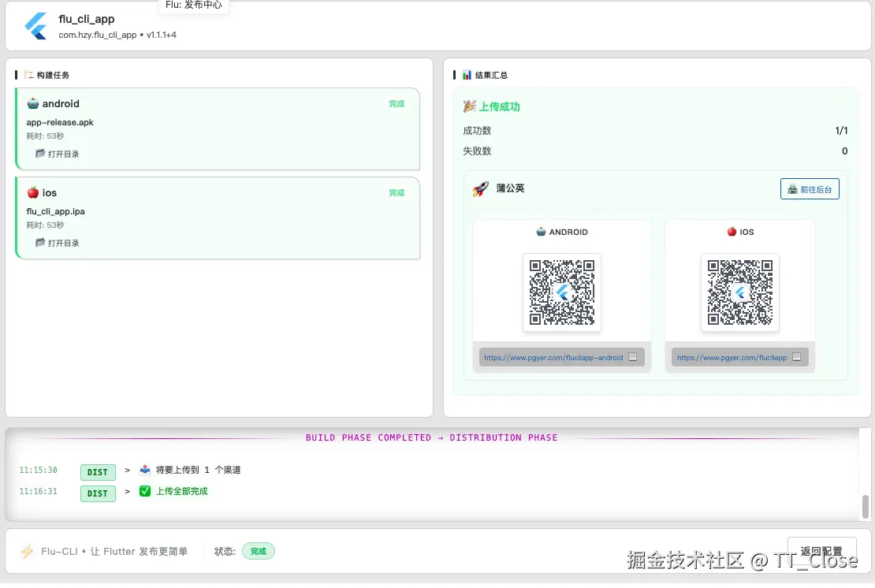
Task: Click the log pane scrollbar thumb
Action: click(x=865, y=506)
